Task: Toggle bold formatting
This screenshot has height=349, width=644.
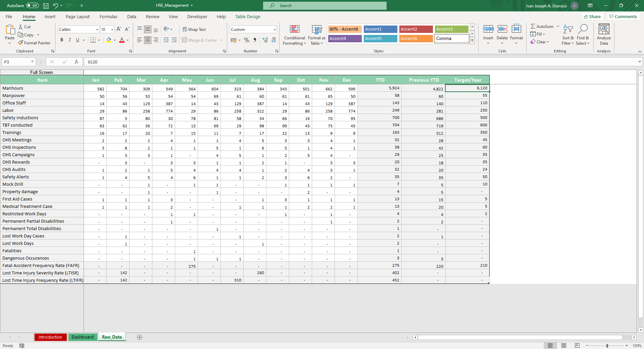Action: point(61,40)
